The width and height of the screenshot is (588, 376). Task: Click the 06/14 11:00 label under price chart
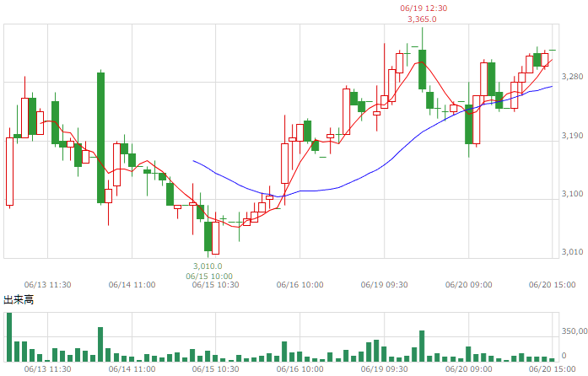tap(132, 285)
